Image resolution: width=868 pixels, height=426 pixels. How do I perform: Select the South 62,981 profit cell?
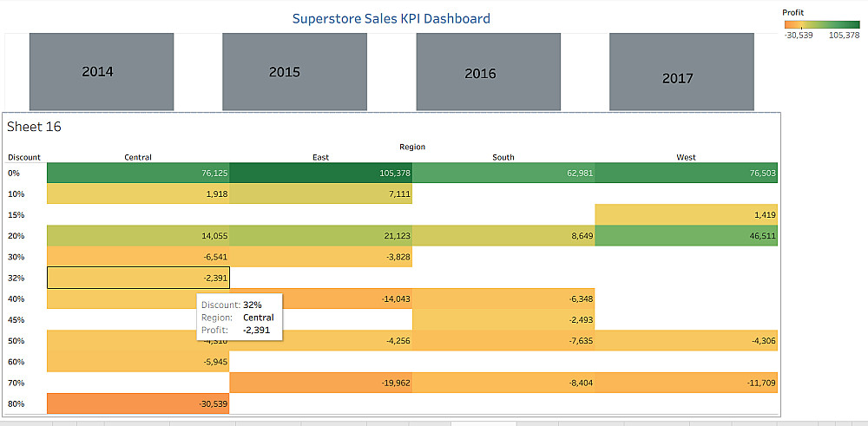[x=503, y=173]
